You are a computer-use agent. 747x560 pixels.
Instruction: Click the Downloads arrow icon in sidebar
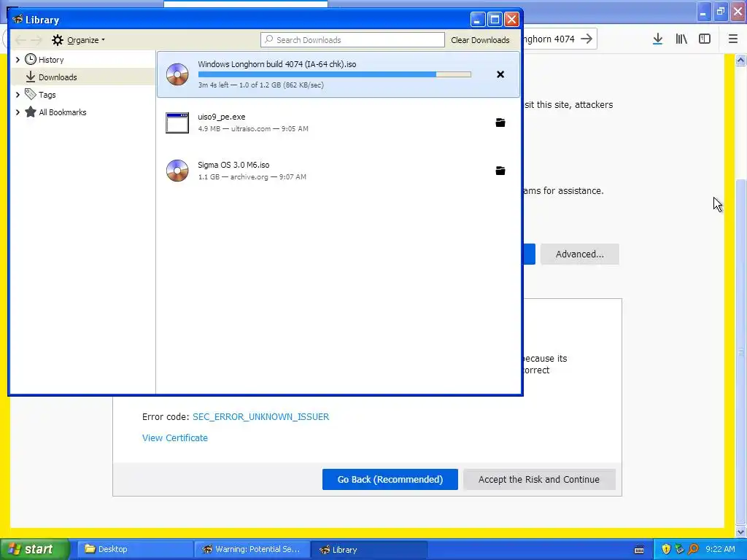point(31,77)
